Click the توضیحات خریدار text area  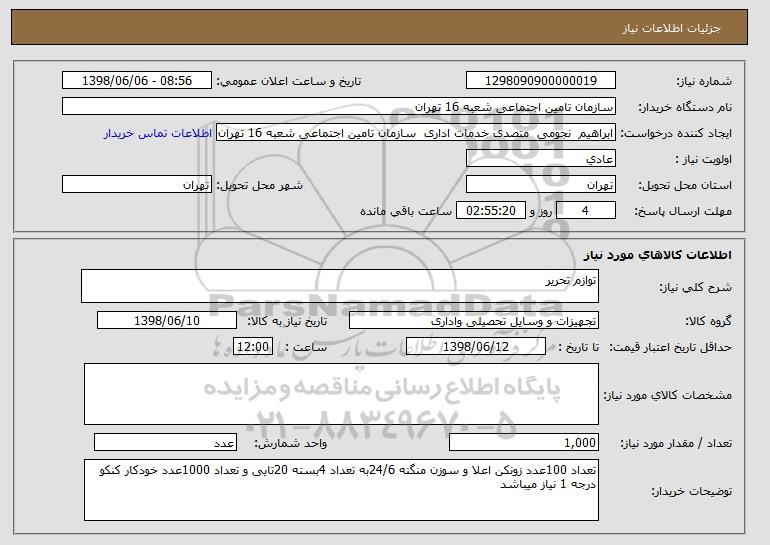[341, 490]
